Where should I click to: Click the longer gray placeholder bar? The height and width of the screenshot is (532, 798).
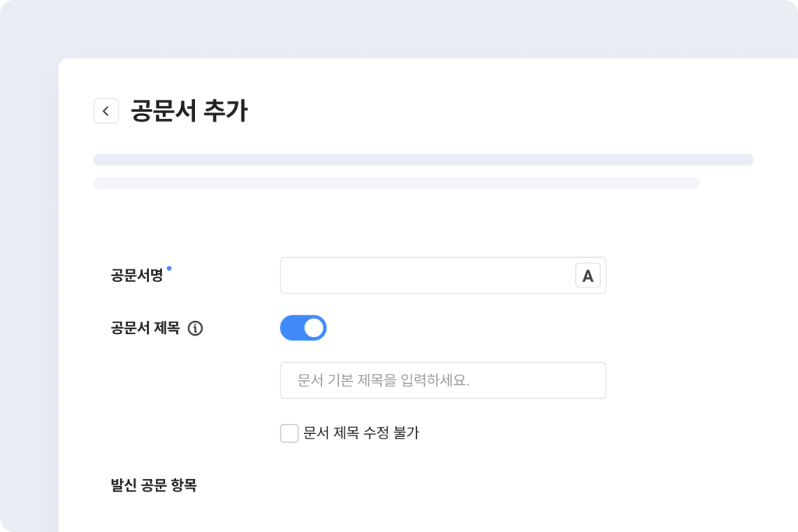[x=423, y=160]
